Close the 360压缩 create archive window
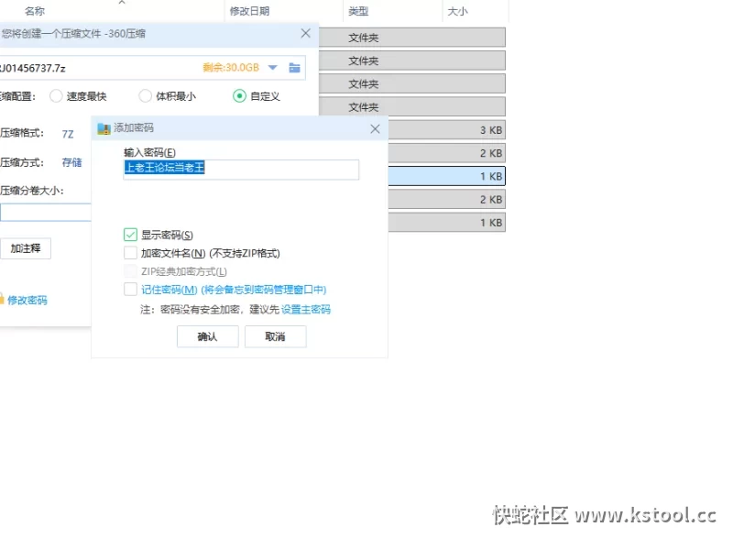The height and width of the screenshot is (560, 733). 305,33
